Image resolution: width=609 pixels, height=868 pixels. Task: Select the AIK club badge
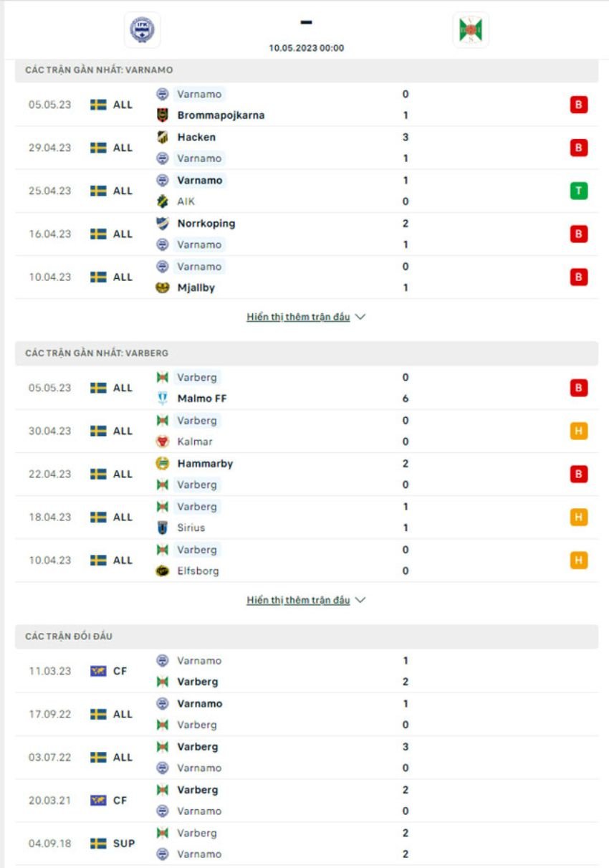pyautogui.click(x=163, y=201)
